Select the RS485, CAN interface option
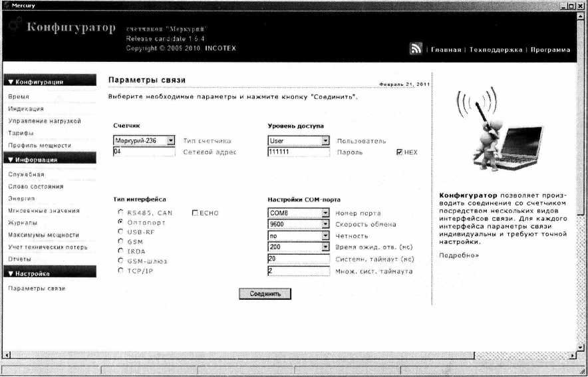588x377 pixels. (x=120, y=213)
